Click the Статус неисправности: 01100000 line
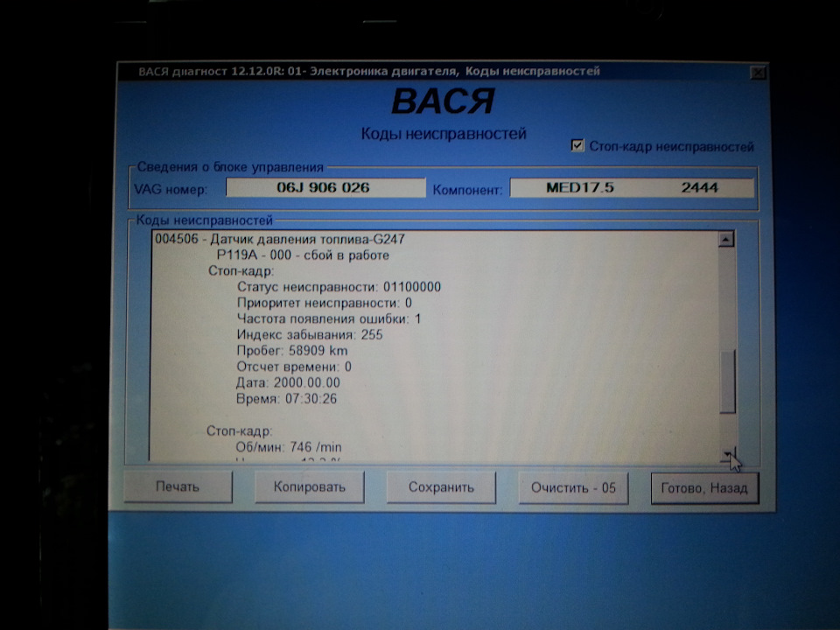This screenshot has width=840, height=630. coord(339,287)
